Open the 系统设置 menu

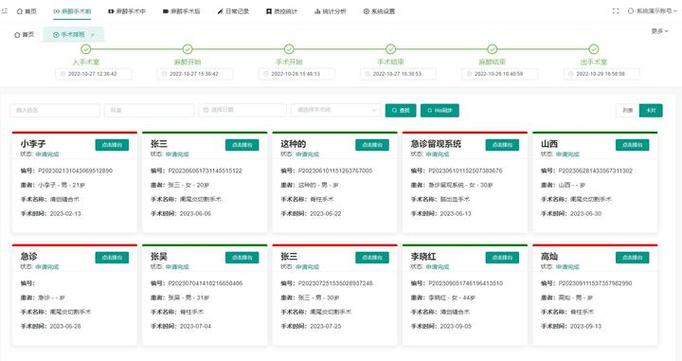pos(379,11)
